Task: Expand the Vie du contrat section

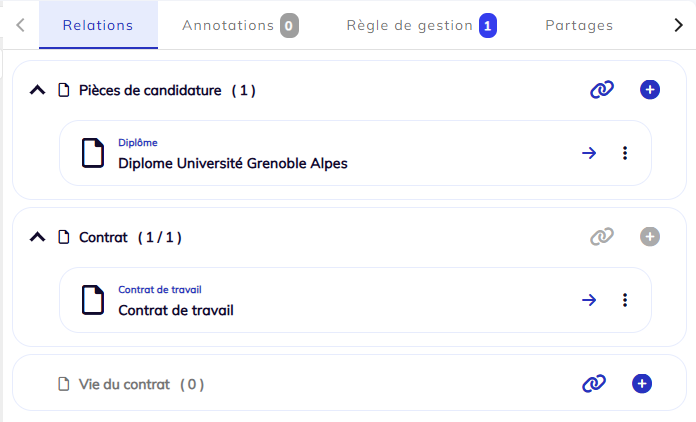Action: [141, 384]
